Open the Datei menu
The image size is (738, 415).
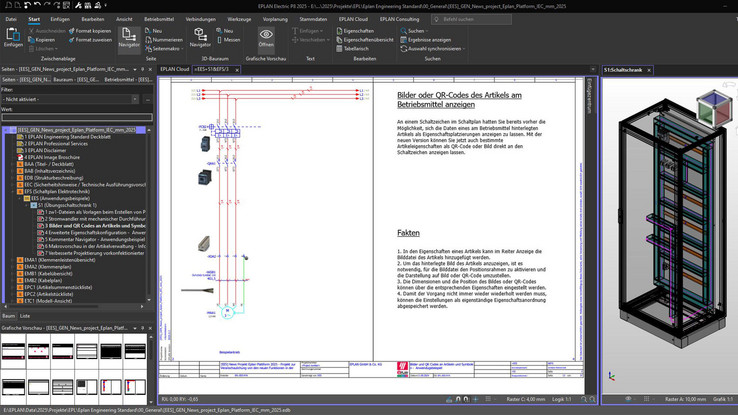click(11, 19)
